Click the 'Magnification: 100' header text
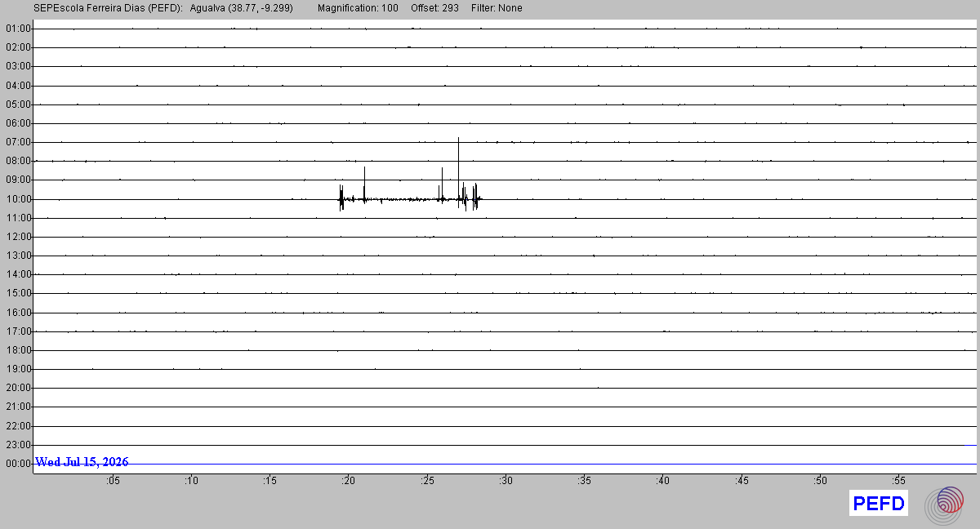This screenshot has width=980, height=529. click(x=358, y=8)
